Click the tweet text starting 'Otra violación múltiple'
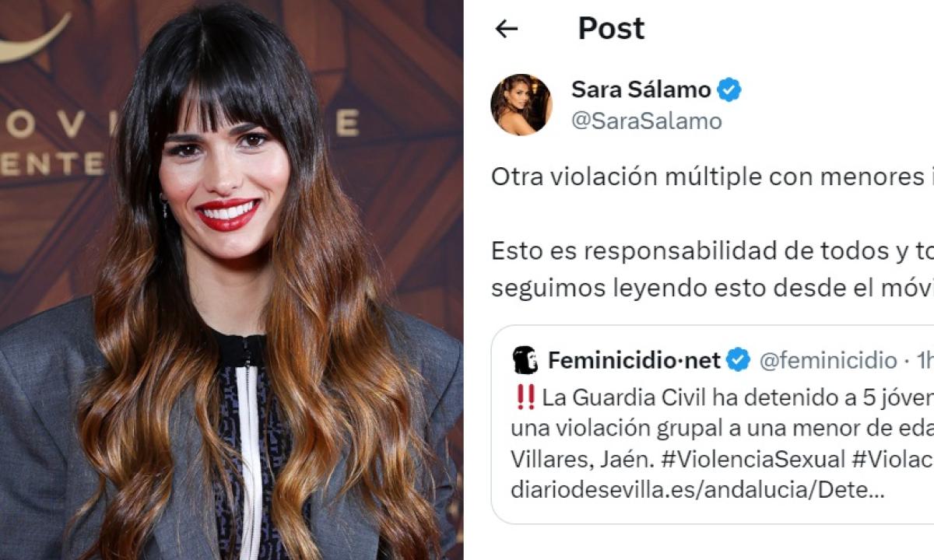The width and height of the screenshot is (934, 560). tap(712, 177)
